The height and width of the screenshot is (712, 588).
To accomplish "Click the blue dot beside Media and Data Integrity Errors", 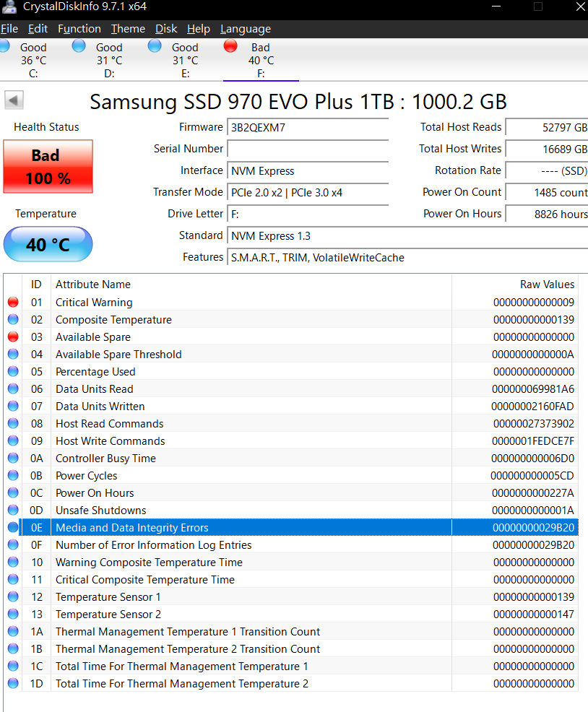I will click(x=13, y=528).
